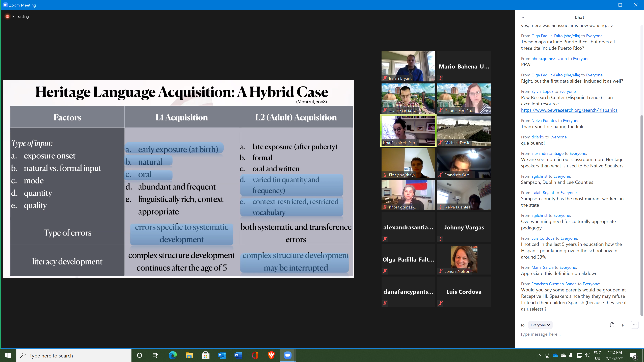Open the chat more options ellipsis button
The width and height of the screenshot is (644, 362).
634,325
